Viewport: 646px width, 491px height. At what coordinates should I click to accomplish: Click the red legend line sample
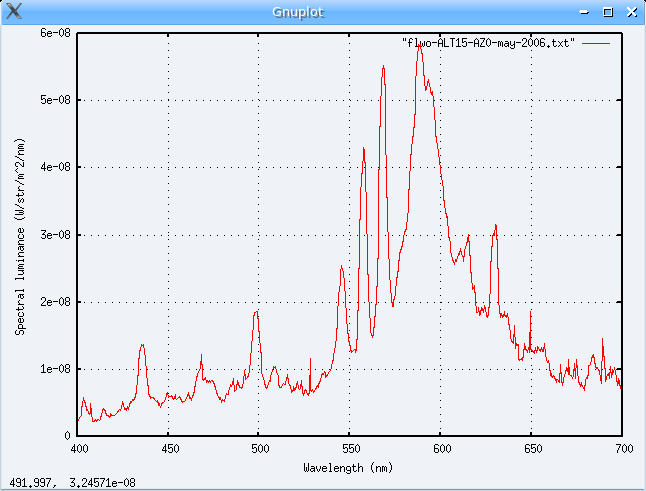tap(596, 44)
